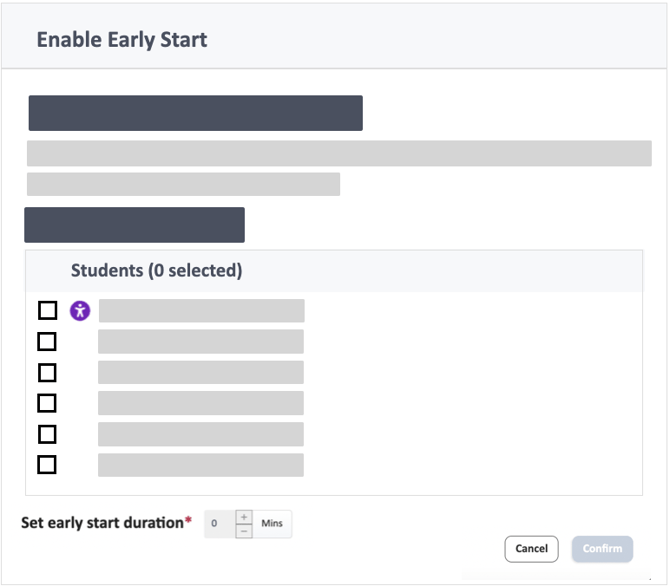Image resolution: width=670 pixels, height=586 pixels.
Task: Click the Students (0 selected) header
Action: (156, 271)
